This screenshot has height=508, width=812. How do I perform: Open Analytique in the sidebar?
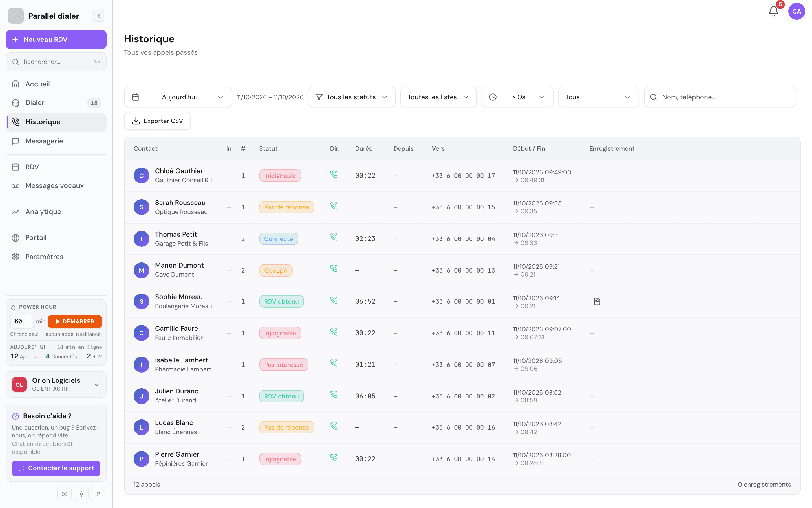[x=56, y=212]
